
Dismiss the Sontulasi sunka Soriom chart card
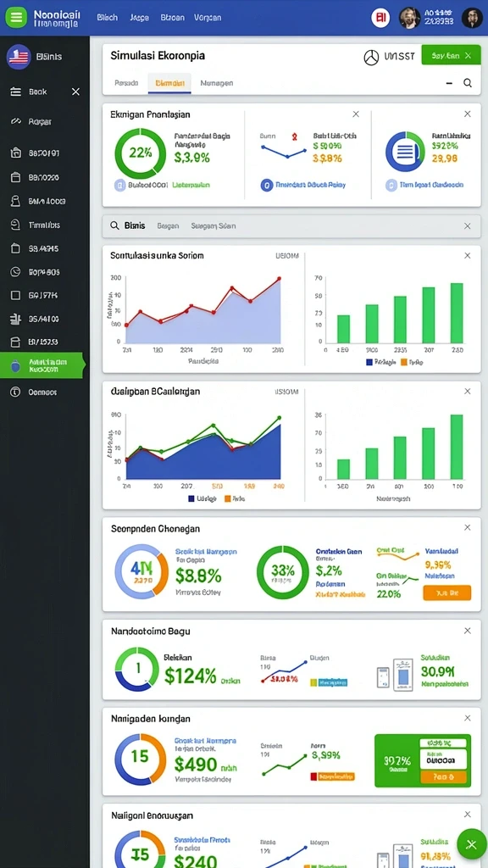(468, 256)
